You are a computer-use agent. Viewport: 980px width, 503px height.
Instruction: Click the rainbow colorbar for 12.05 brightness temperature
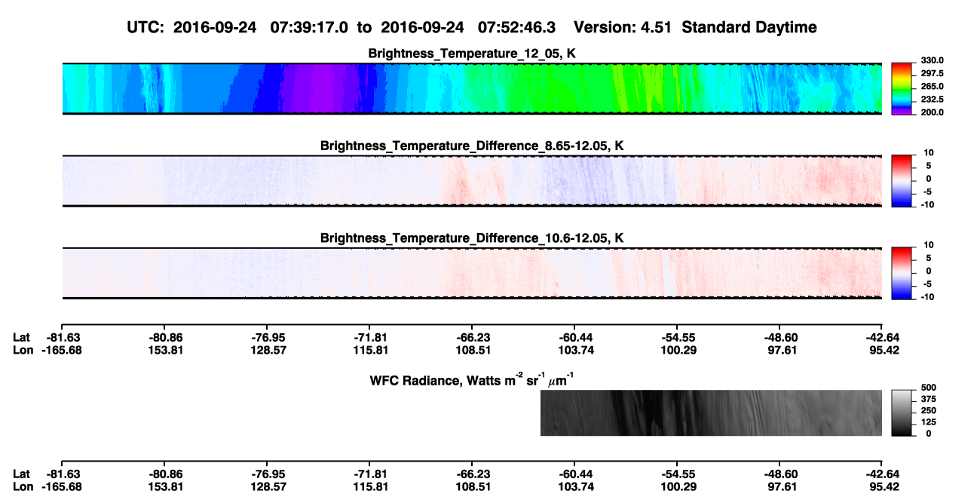(902, 88)
